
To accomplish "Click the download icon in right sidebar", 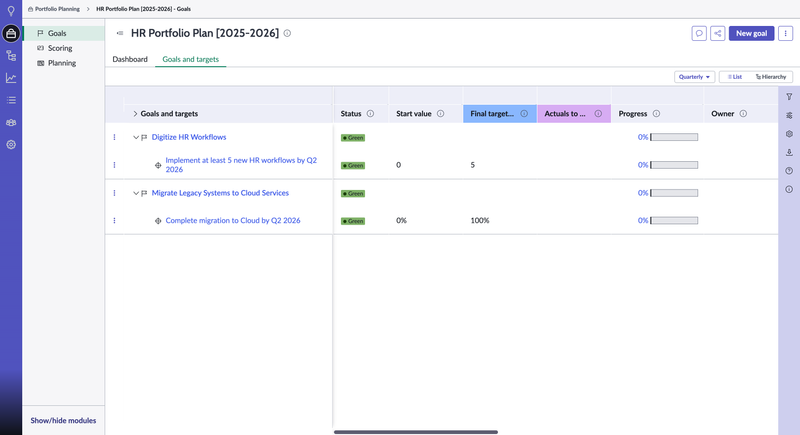I will 789,153.
